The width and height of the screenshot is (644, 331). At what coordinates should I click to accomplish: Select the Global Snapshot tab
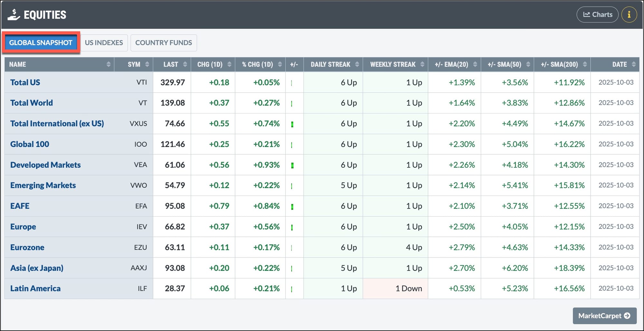(41, 43)
